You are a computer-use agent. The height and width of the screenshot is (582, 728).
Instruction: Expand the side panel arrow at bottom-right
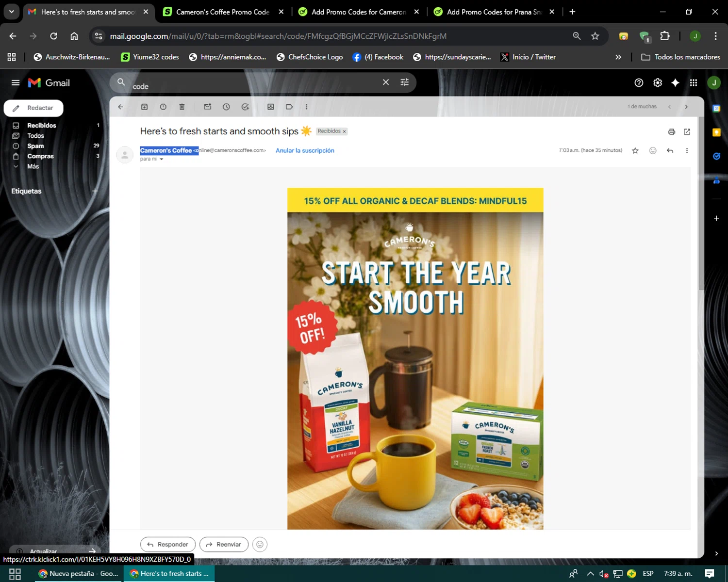(x=716, y=553)
